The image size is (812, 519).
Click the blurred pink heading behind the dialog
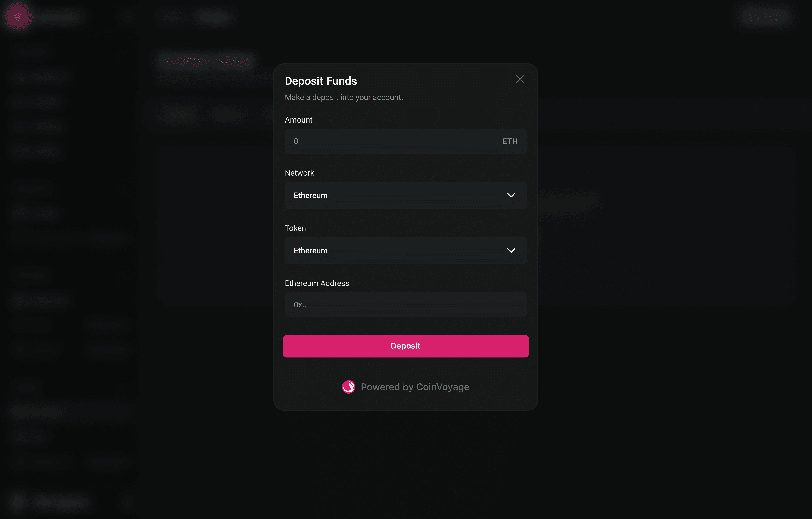click(x=206, y=61)
